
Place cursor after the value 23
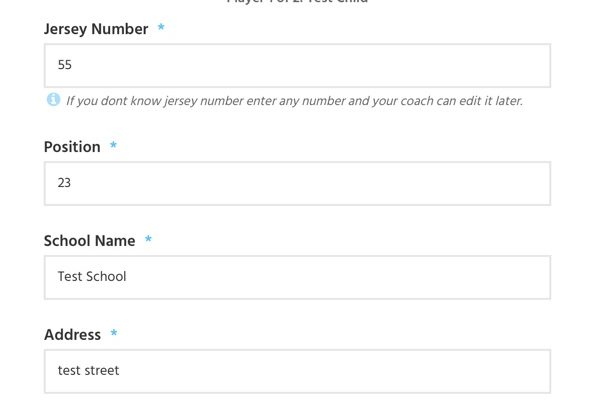pos(71,183)
